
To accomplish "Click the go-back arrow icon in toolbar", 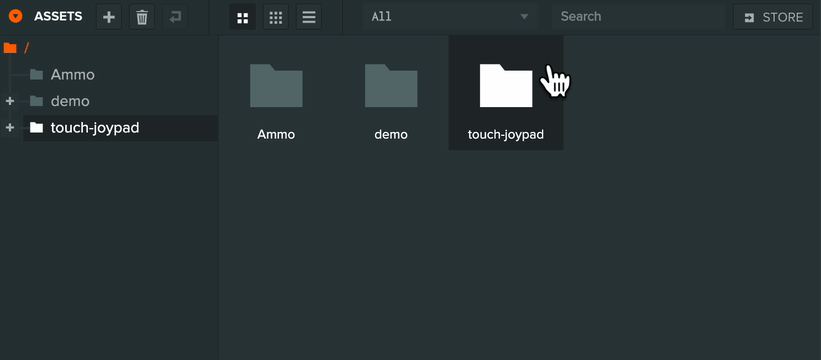I will 175,17.
